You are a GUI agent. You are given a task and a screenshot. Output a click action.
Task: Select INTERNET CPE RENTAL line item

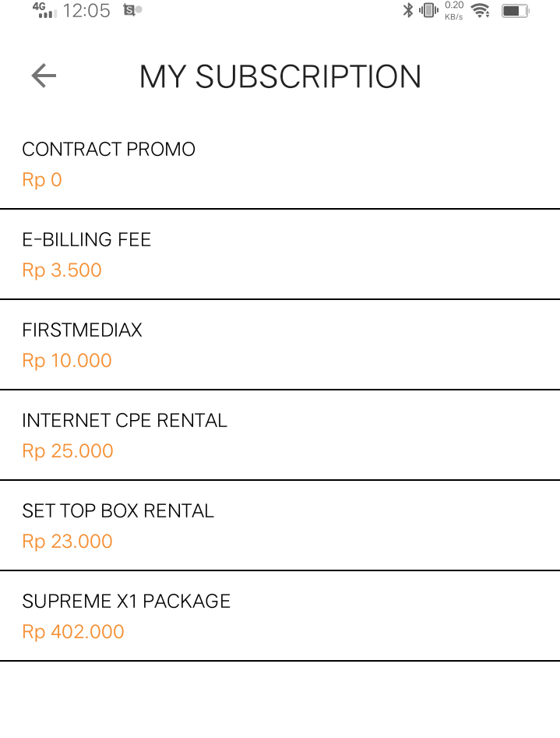(125, 420)
